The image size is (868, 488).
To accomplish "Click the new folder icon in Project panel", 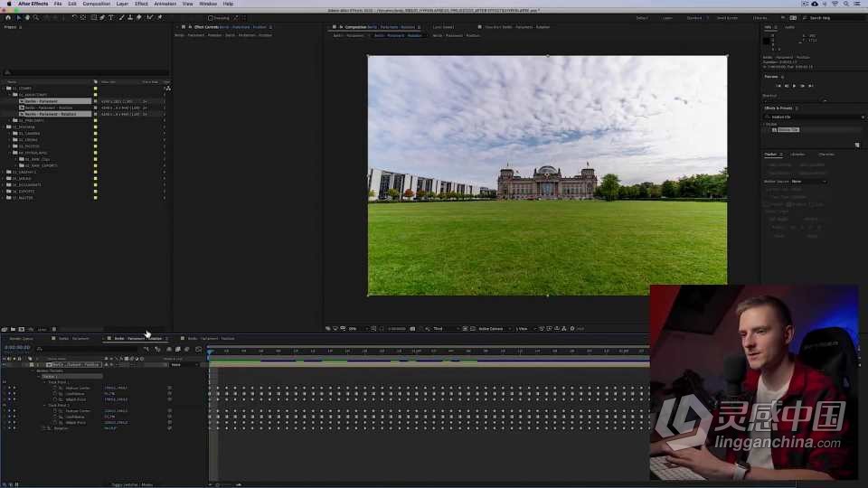I will coord(13,329).
